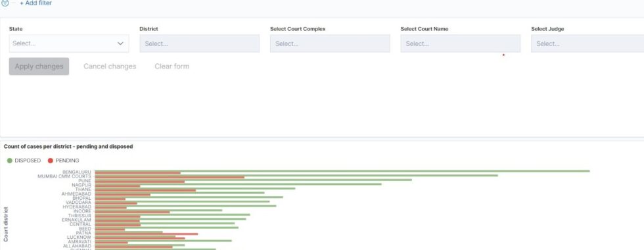Image resolution: width=644 pixels, height=250 pixels.
Task: Toggle DISPOSED series legend label
Action: 28,161
